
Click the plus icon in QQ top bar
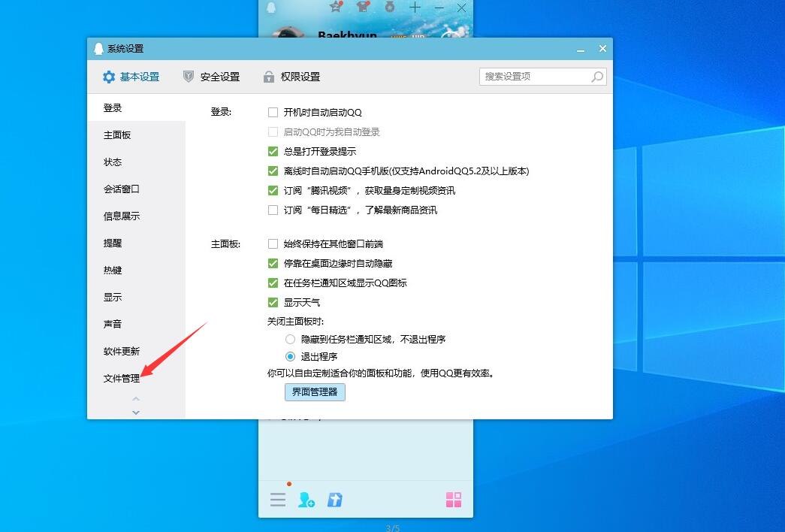415,7
